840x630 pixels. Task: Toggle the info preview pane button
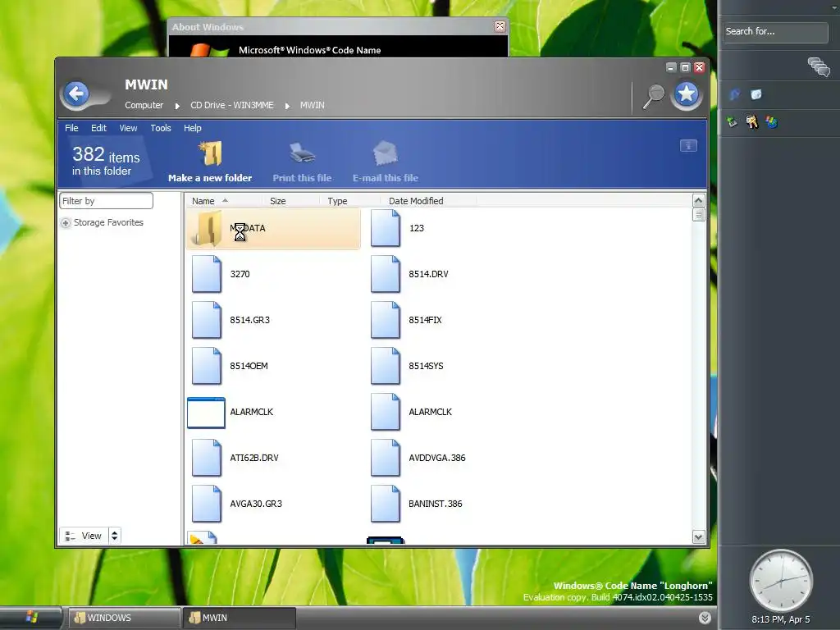pos(688,145)
